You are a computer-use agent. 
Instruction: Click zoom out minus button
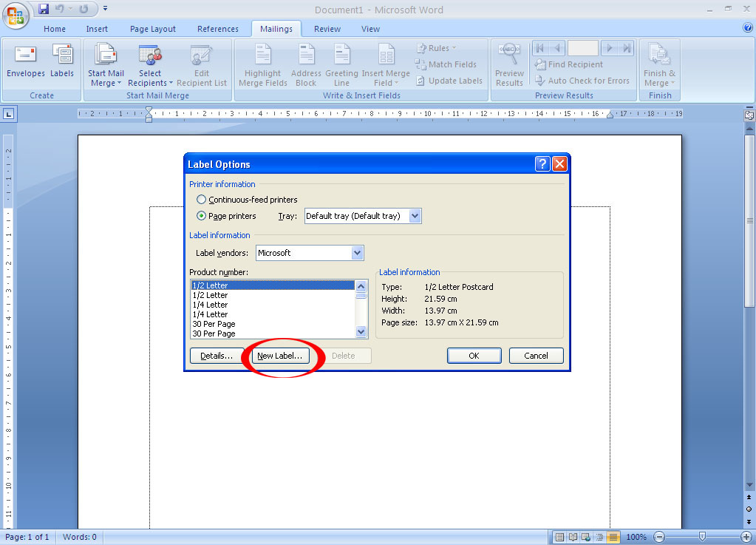point(659,537)
